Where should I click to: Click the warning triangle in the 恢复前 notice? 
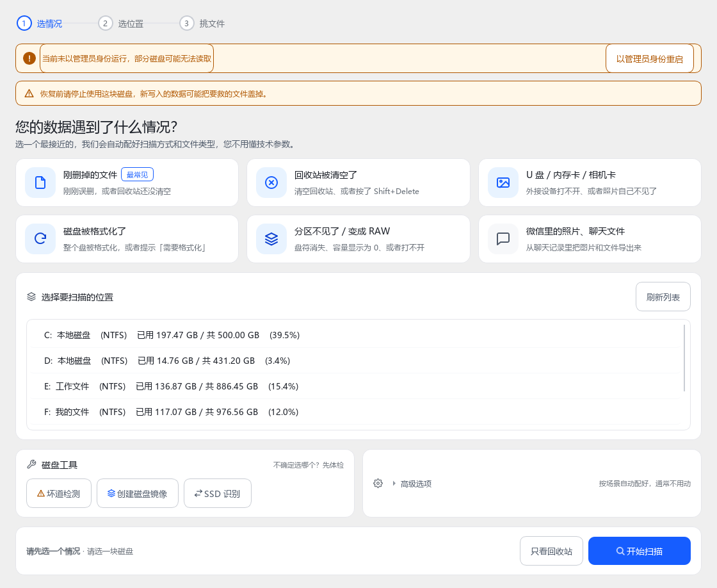29,94
